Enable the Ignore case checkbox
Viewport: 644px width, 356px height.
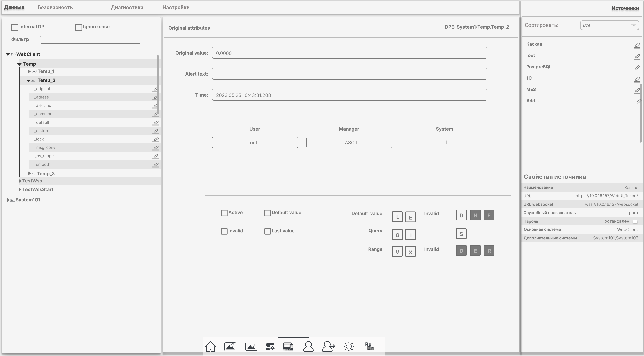tap(78, 27)
